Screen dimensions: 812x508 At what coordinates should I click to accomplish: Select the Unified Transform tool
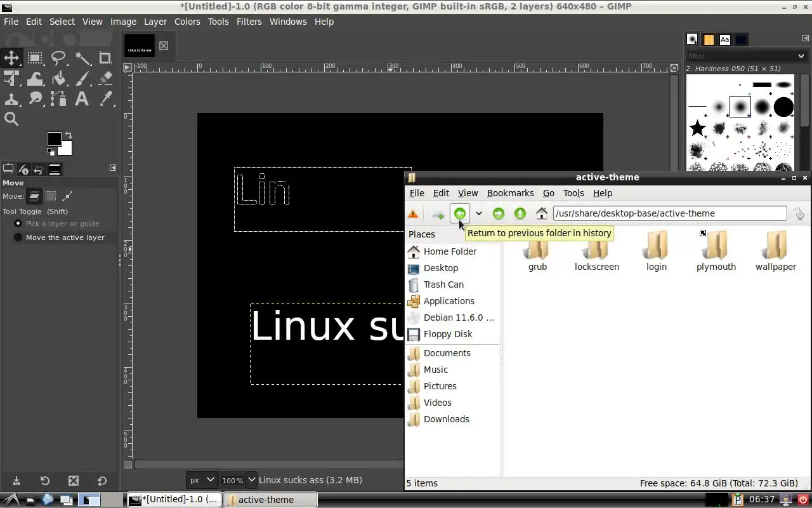pyautogui.click(x=11, y=79)
